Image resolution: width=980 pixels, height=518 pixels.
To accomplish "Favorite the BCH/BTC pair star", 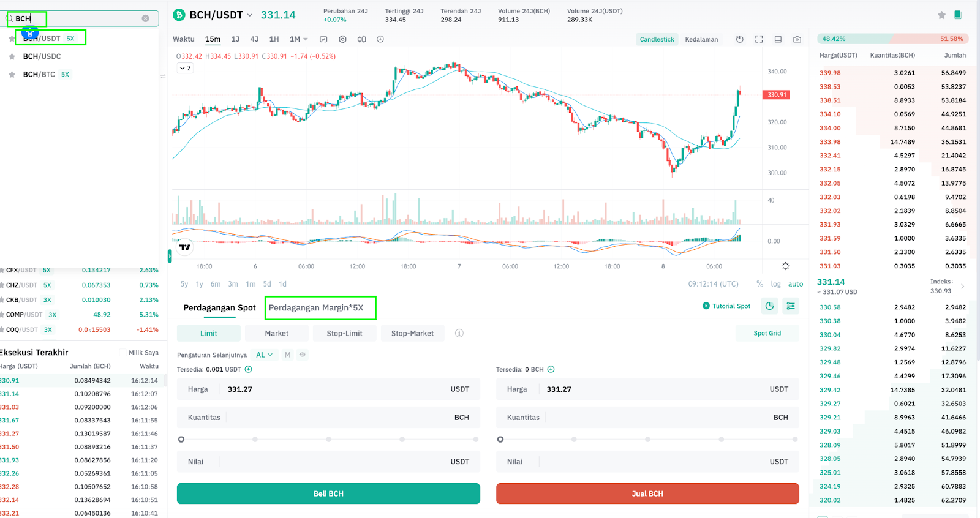I will (x=12, y=75).
